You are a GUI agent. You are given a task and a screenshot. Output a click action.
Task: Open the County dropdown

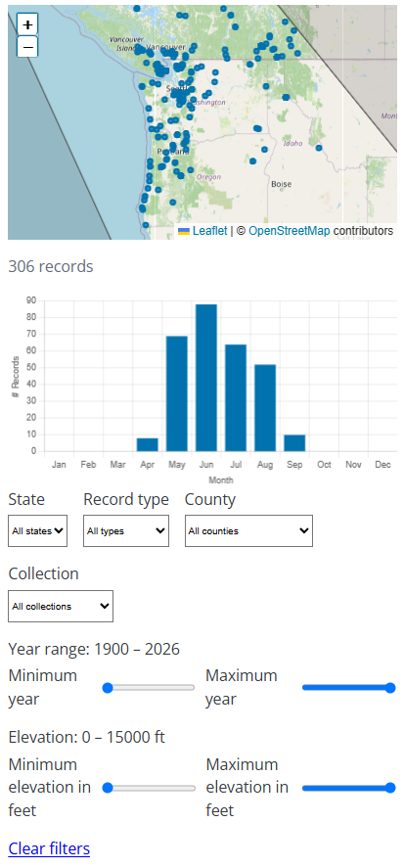click(x=248, y=530)
